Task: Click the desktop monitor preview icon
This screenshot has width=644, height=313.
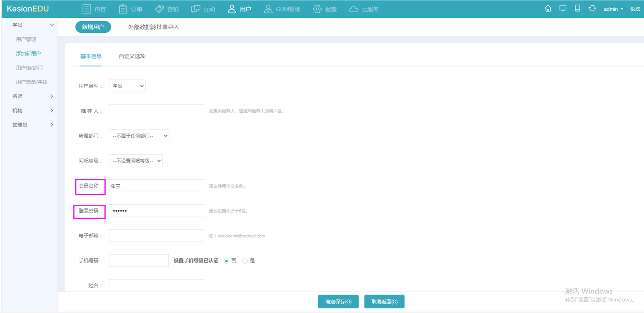Action: [x=563, y=8]
